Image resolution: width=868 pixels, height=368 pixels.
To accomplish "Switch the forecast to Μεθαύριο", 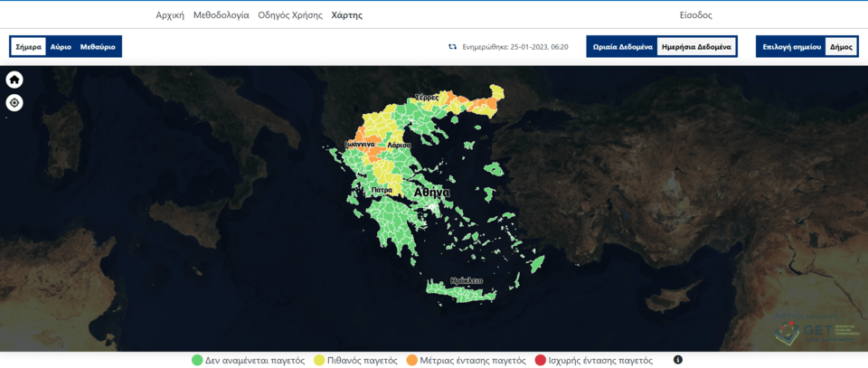I will click(98, 46).
